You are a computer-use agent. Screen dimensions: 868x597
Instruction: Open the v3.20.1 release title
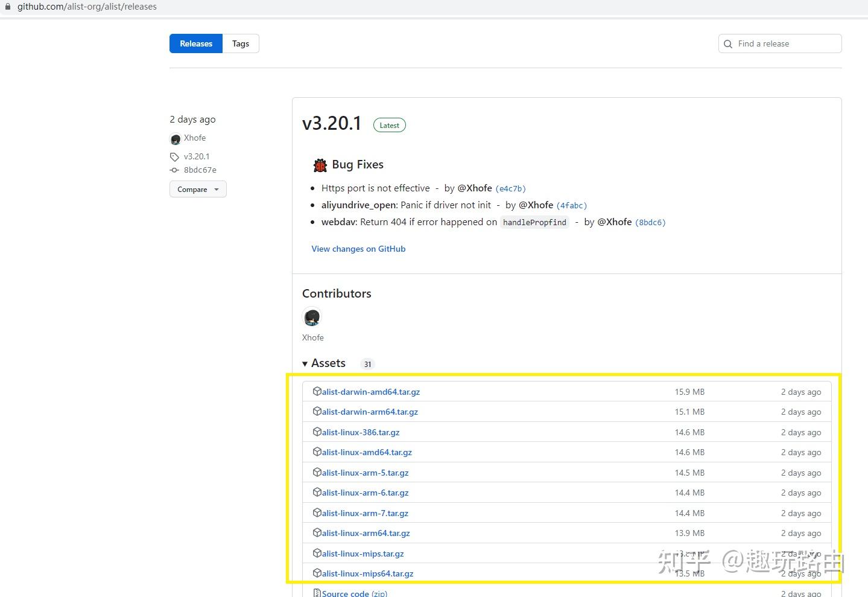point(332,123)
